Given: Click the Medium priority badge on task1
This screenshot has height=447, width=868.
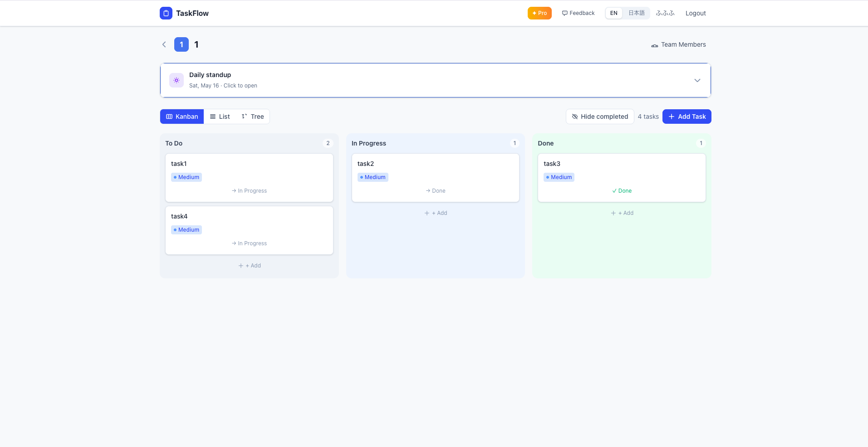Looking at the screenshot, I should click(x=186, y=177).
